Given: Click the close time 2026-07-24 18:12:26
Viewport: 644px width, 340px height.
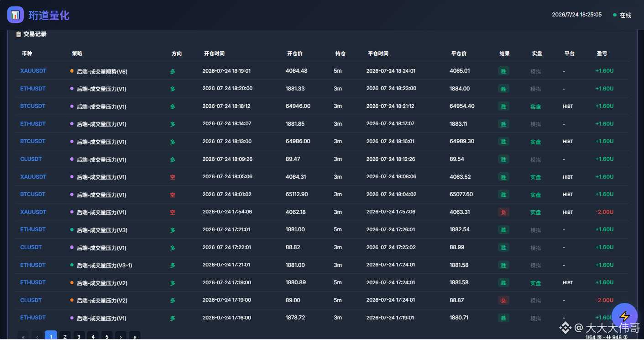Looking at the screenshot, I should pos(391,159).
